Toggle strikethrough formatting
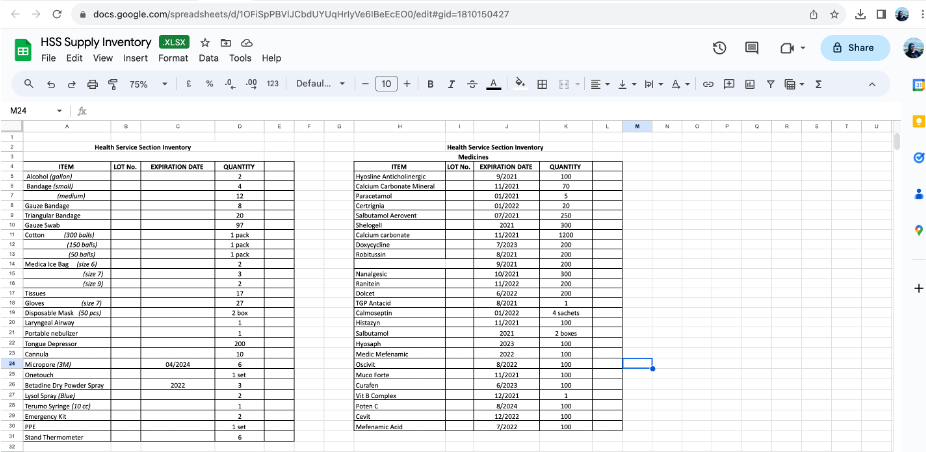The image size is (926, 452). coord(472,84)
